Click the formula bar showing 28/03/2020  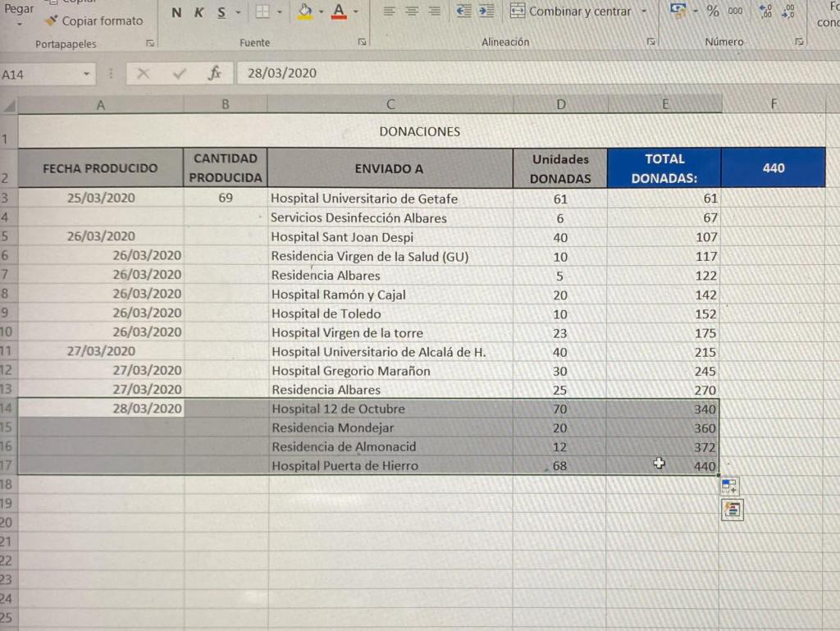(x=492, y=73)
